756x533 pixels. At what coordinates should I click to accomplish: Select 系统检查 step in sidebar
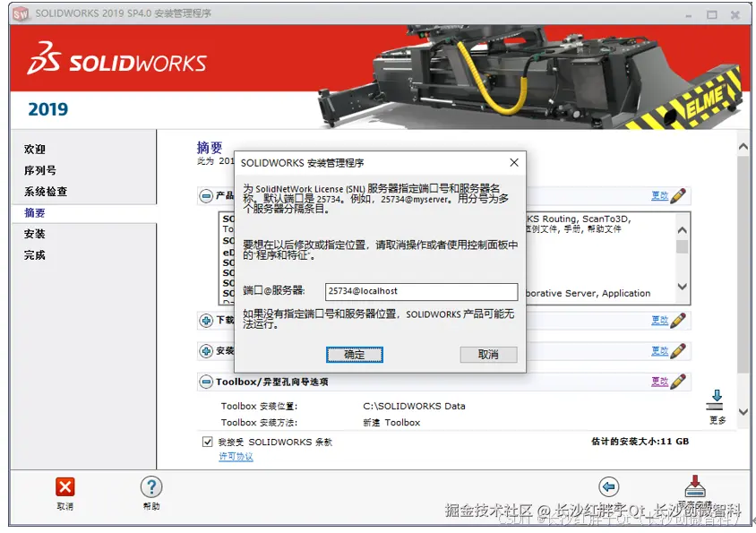point(46,192)
